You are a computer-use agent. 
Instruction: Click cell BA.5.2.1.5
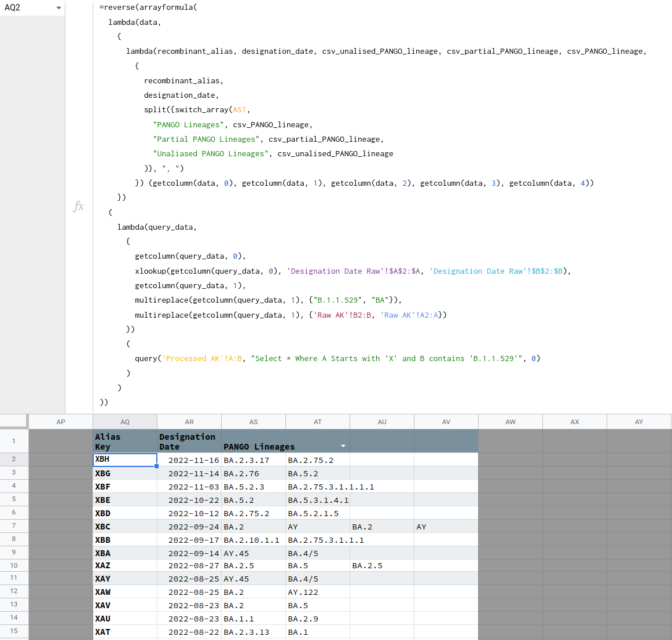tap(318, 513)
